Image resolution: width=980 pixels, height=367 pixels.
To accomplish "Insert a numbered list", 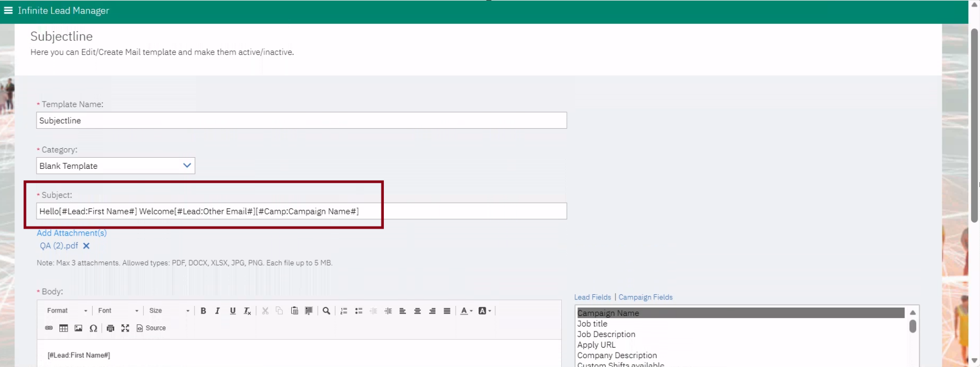I will click(x=344, y=311).
